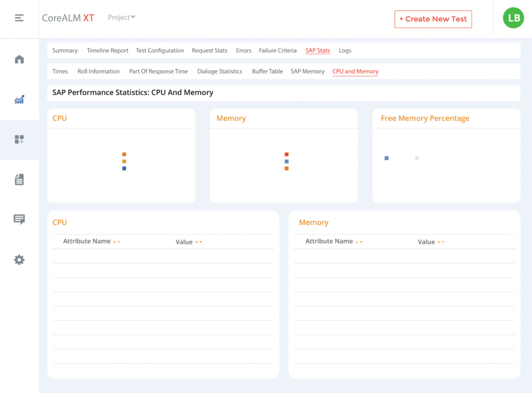
Task: Open the hamburger menu
Action: [19, 18]
